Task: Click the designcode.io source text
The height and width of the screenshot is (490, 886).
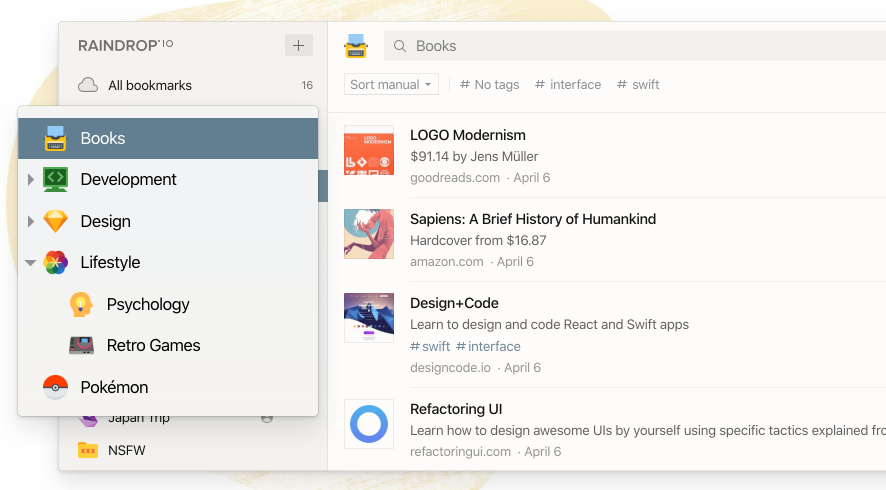Action: click(450, 368)
